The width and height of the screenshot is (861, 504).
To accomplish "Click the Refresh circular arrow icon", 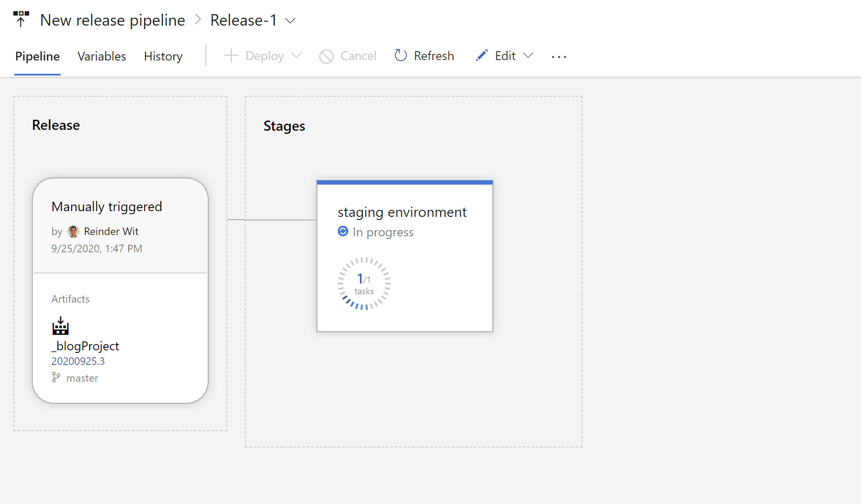I will [x=400, y=56].
